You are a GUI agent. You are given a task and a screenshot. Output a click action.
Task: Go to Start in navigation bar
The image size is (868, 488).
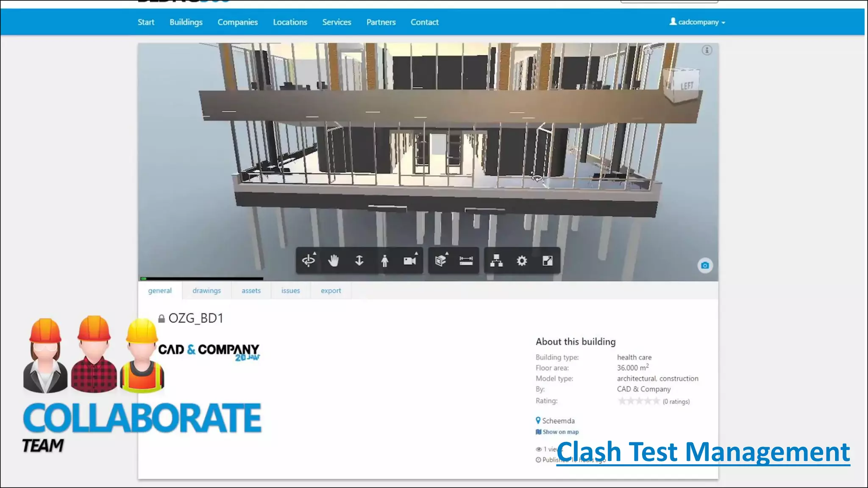pyautogui.click(x=146, y=22)
